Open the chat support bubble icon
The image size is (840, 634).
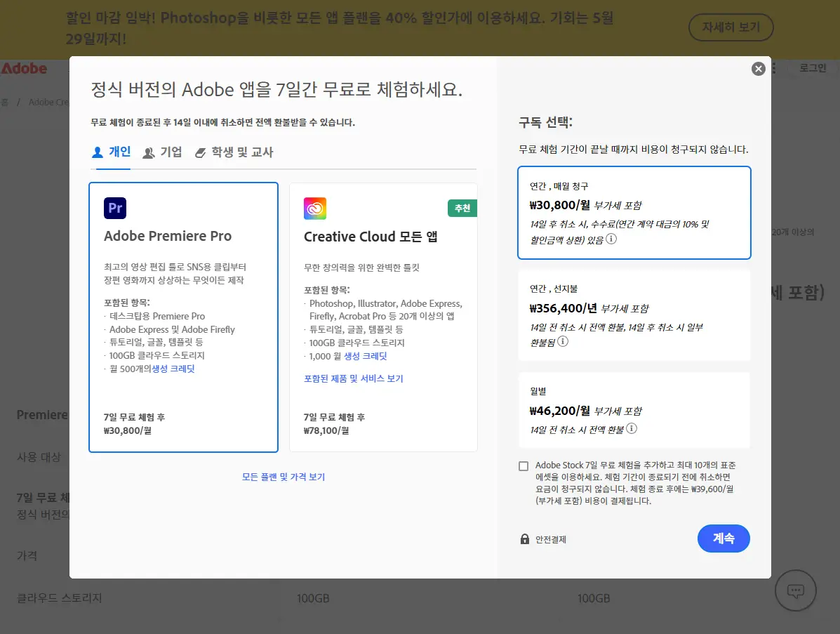pos(796,590)
